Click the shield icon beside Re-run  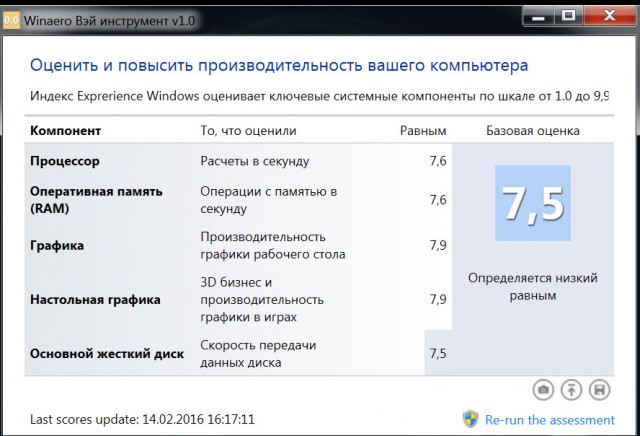point(471,419)
